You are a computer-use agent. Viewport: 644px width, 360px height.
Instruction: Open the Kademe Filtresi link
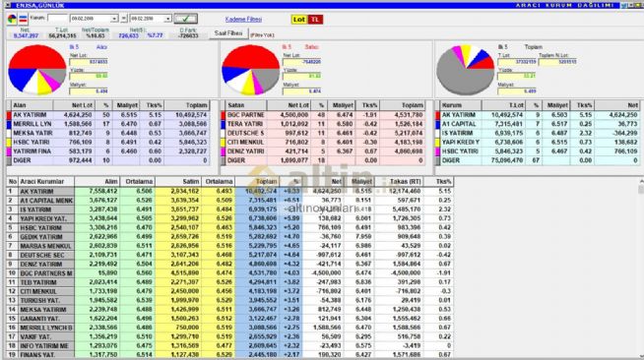point(243,20)
